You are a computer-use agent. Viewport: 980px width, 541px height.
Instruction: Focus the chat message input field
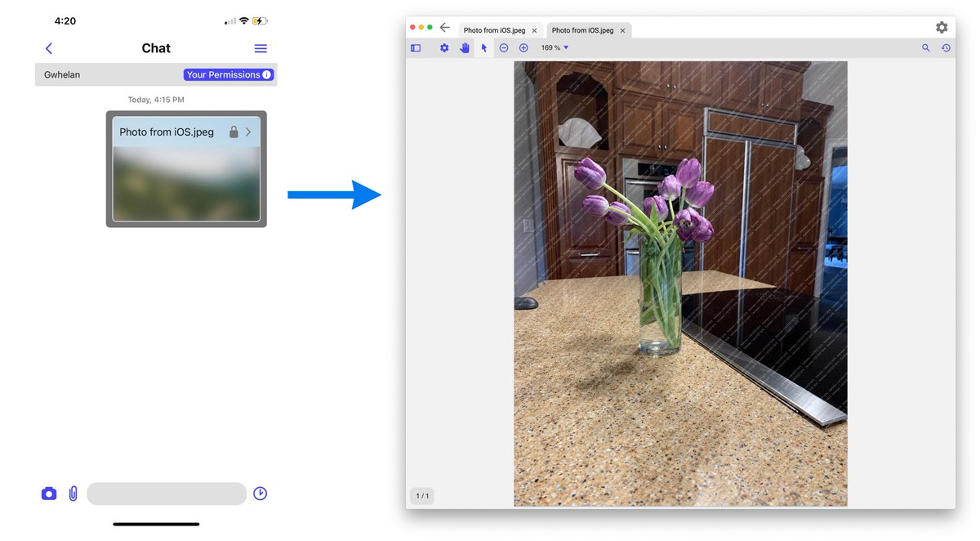(167, 494)
